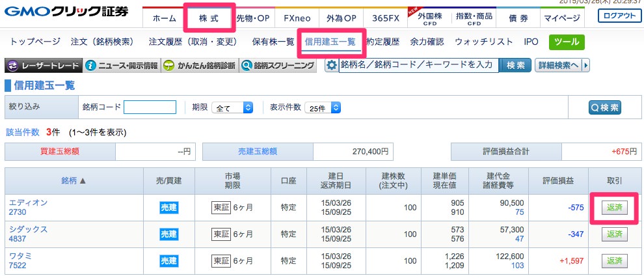Open 外国株 CFD tab
The width and height of the screenshot is (644, 278).
(x=429, y=18)
